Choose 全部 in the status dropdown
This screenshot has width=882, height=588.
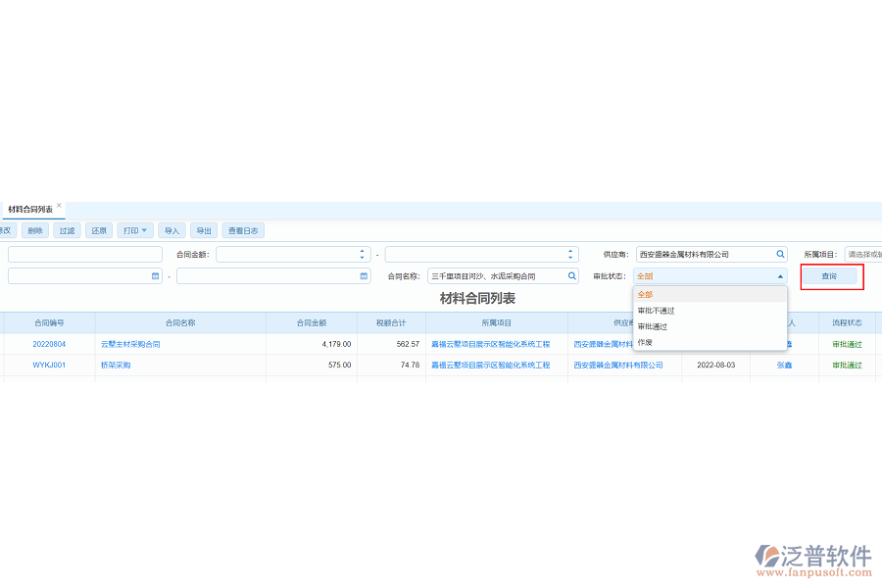pos(645,294)
